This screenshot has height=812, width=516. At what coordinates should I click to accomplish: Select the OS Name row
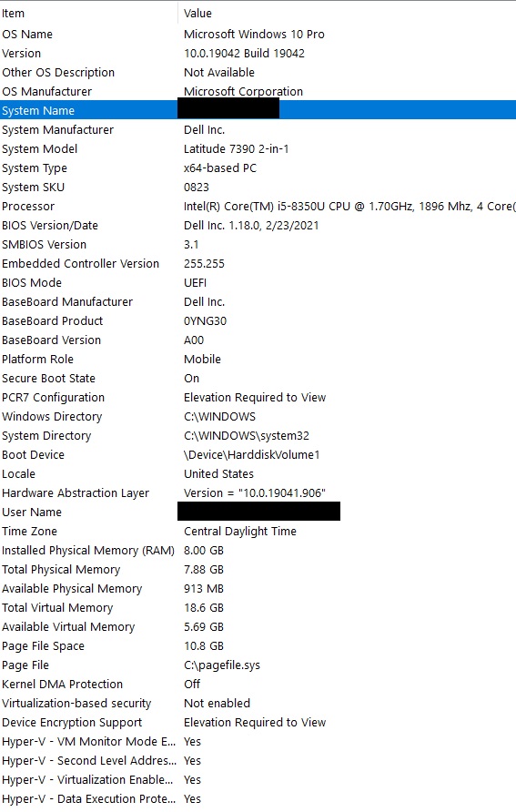pos(258,35)
